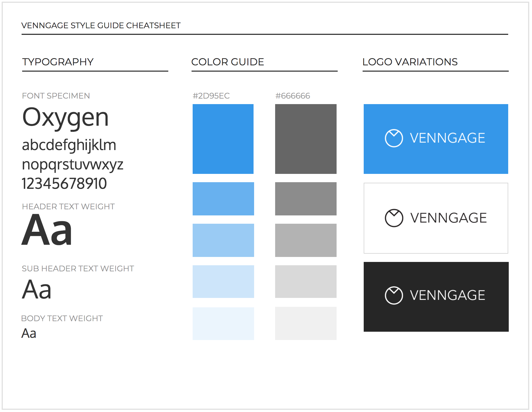The height and width of the screenshot is (412, 532).
Task: Click the Venngage logo icon on dark background
Action: [x=394, y=295]
